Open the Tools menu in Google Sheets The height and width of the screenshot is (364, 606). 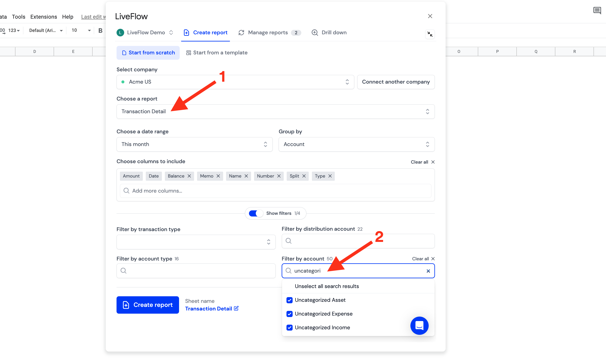(18, 17)
